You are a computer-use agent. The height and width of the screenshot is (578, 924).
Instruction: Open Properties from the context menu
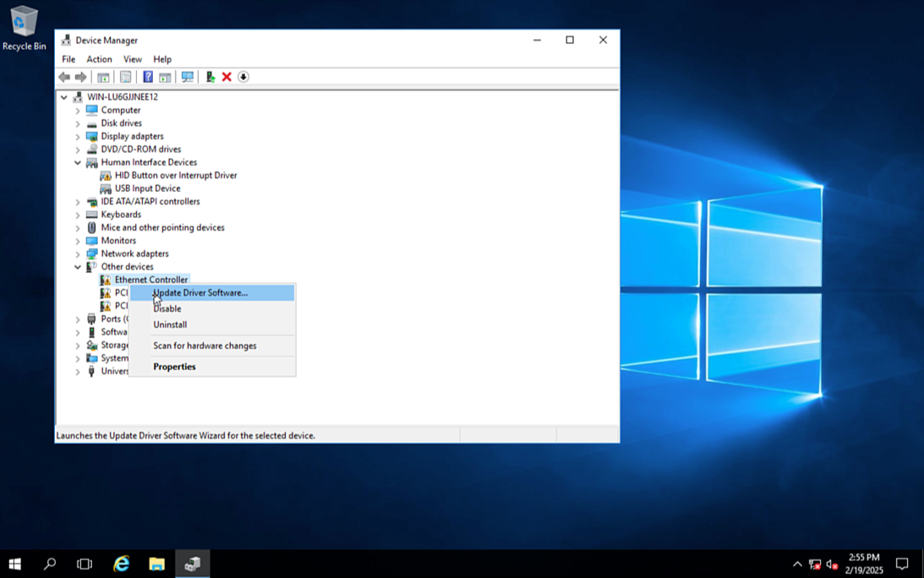174,367
